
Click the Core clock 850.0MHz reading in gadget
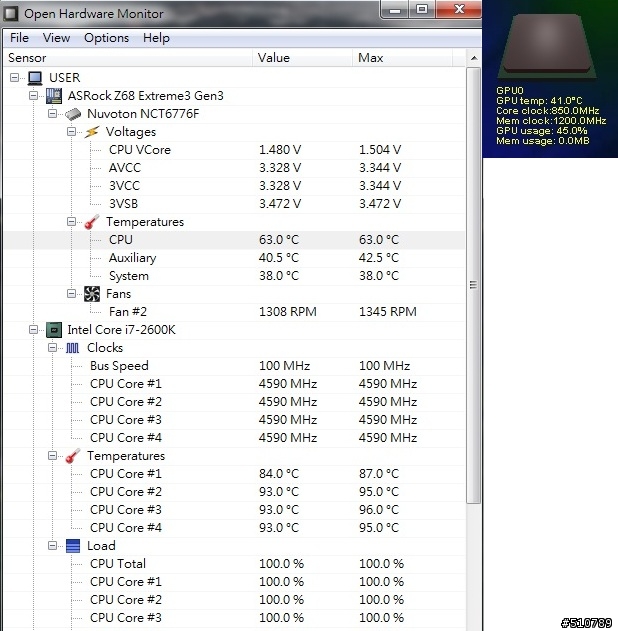click(548, 111)
